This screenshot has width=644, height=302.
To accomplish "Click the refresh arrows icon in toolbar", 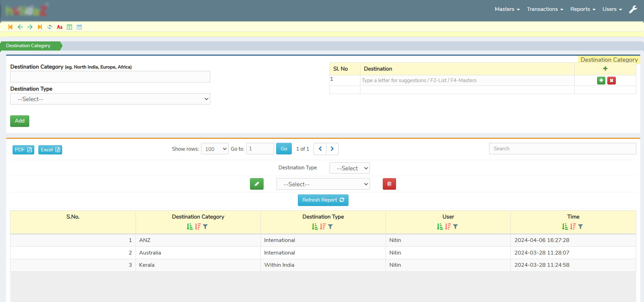I will pyautogui.click(x=50, y=27).
